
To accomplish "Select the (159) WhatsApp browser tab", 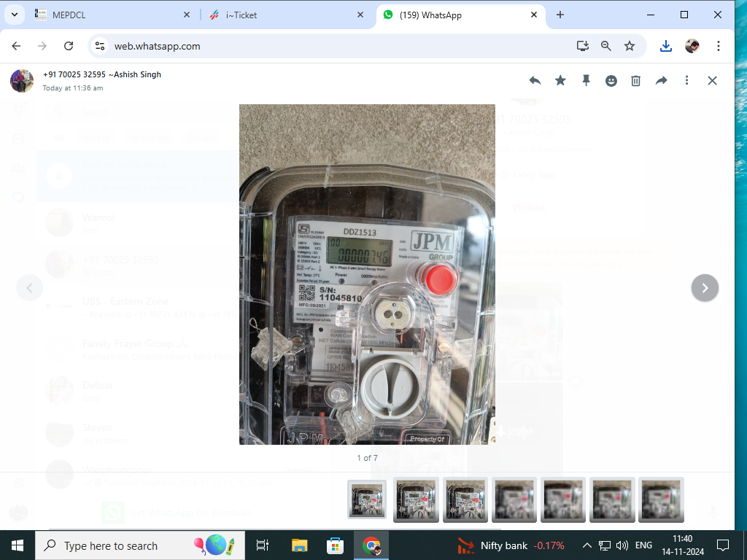I will click(x=461, y=15).
